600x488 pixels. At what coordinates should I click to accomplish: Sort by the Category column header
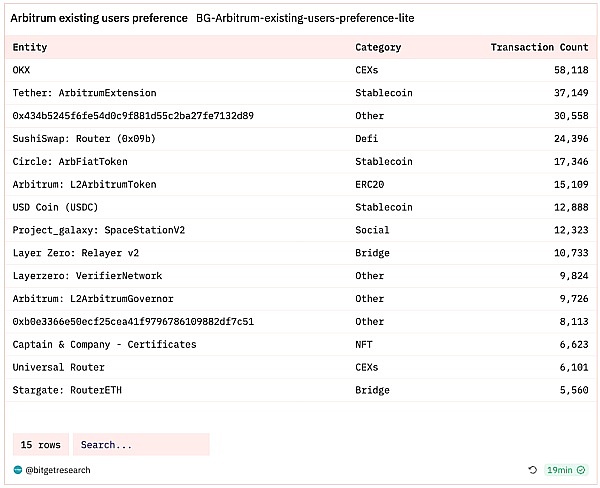378,47
